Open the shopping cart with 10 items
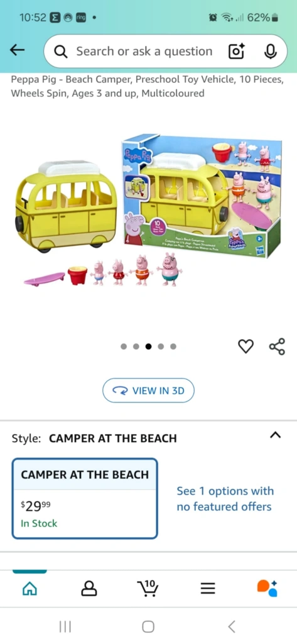Image resolution: width=297 pixels, height=644 pixels. (x=148, y=588)
